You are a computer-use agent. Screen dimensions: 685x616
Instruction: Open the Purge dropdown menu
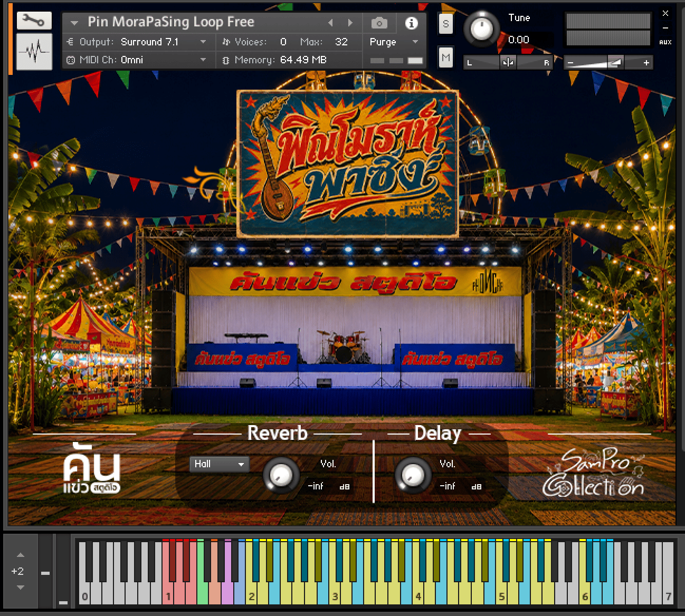tap(393, 42)
